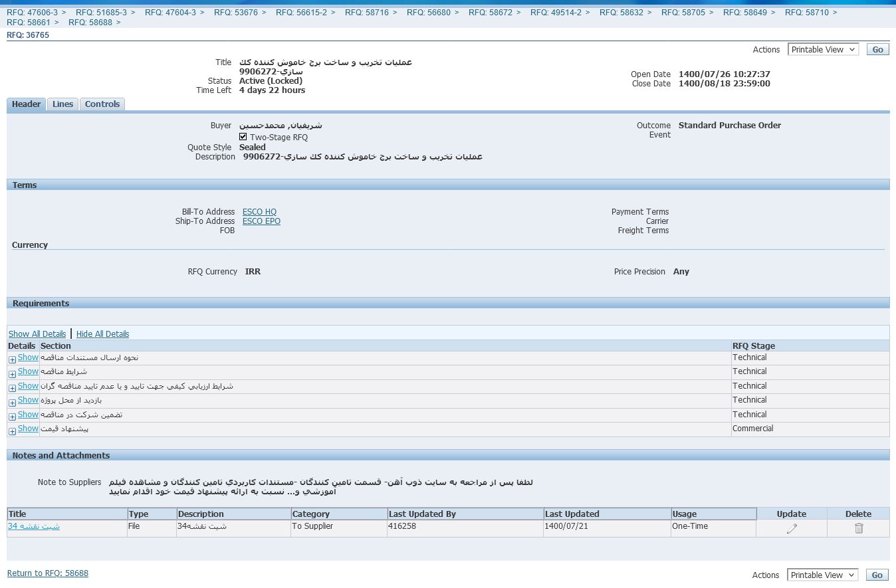Open breadcrumb RFQ: 56615-2
The height and width of the screenshot is (588, 896).
coord(301,13)
